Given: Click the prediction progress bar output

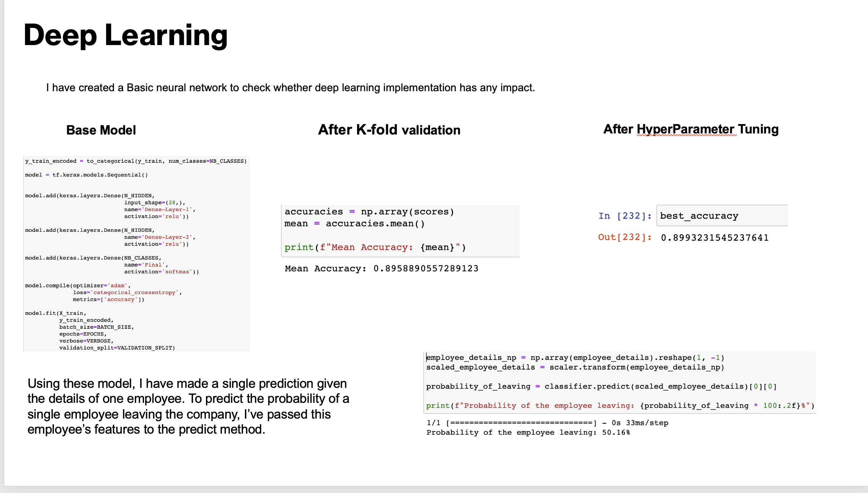Looking at the screenshot, I should click(547, 423).
